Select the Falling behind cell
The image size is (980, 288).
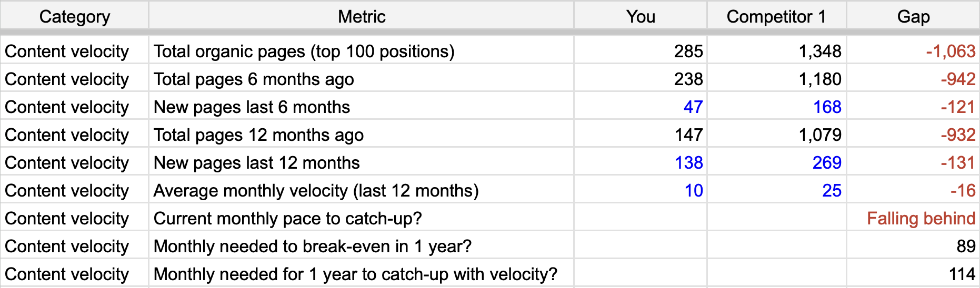click(x=921, y=219)
